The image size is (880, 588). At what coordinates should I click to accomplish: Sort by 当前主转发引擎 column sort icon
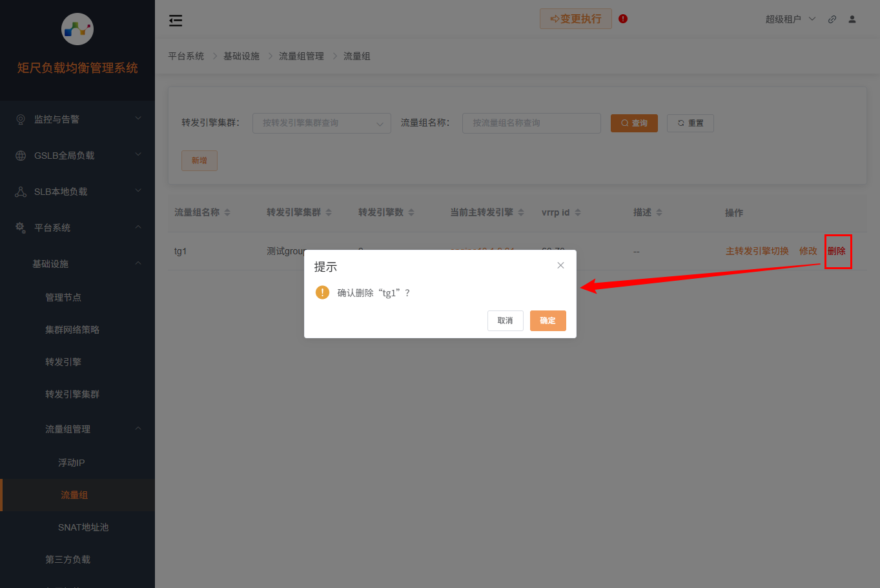pos(521,212)
